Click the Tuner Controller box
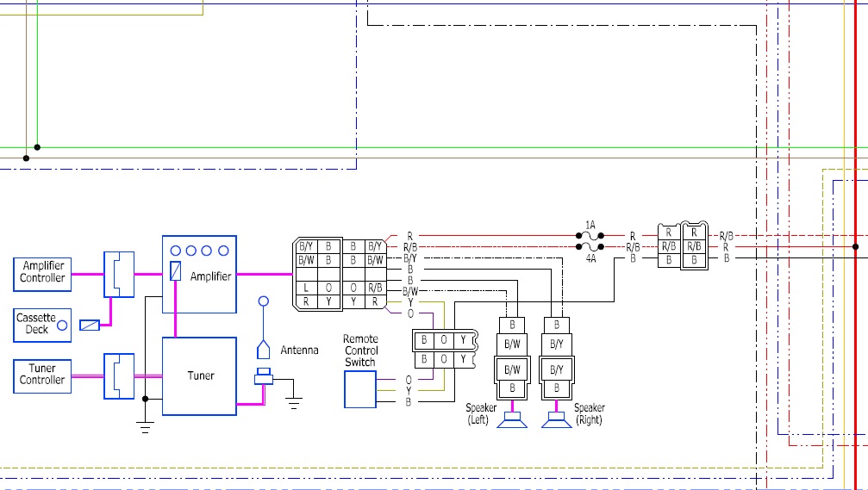 (43, 375)
